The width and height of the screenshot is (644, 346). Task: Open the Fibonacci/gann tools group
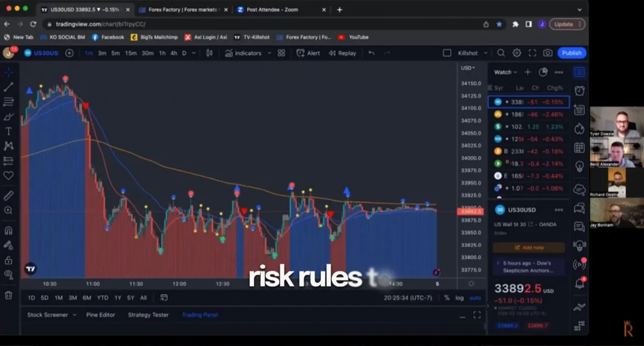click(x=9, y=102)
